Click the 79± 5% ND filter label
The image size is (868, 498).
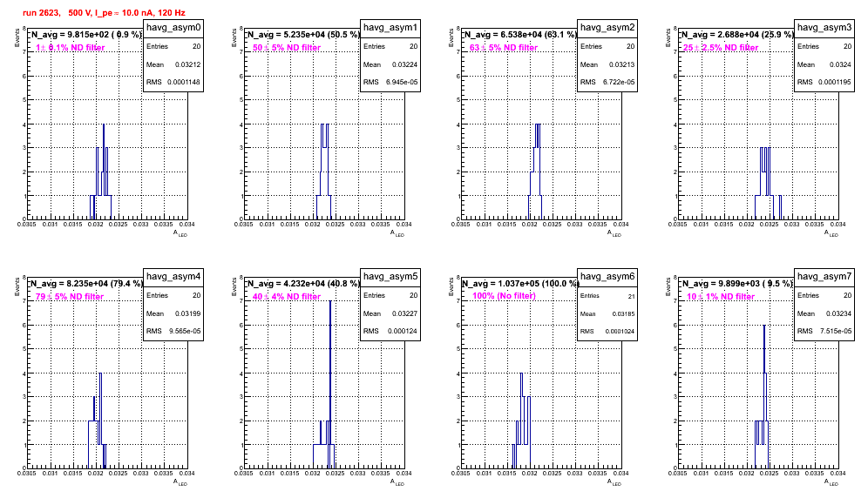[70, 297]
